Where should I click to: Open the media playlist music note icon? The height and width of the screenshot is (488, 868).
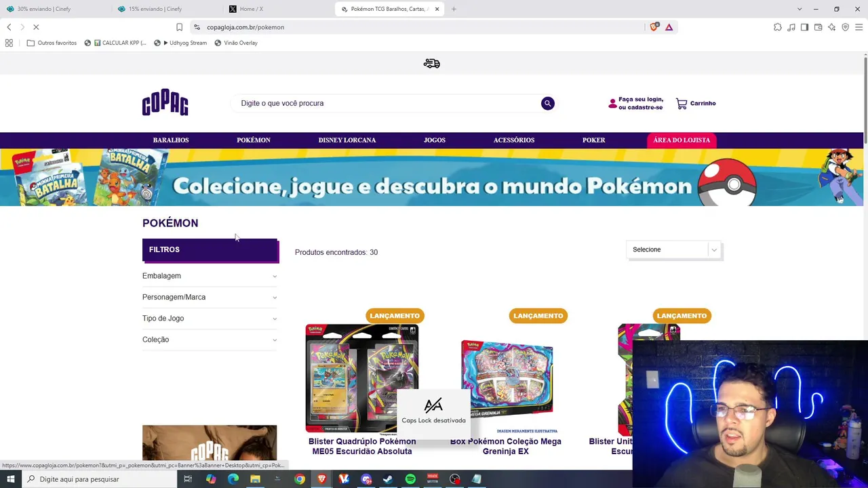tap(791, 27)
